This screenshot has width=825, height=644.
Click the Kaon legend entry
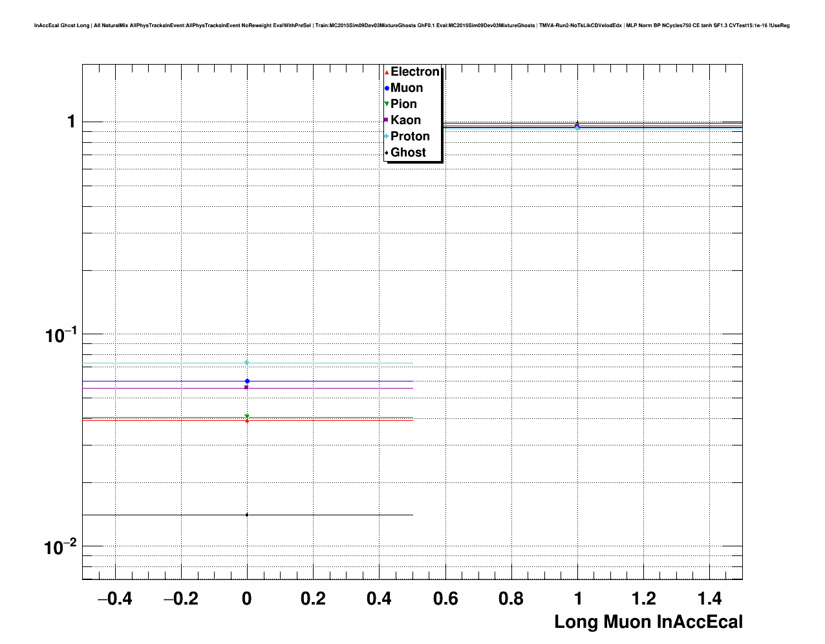coord(403,120)
